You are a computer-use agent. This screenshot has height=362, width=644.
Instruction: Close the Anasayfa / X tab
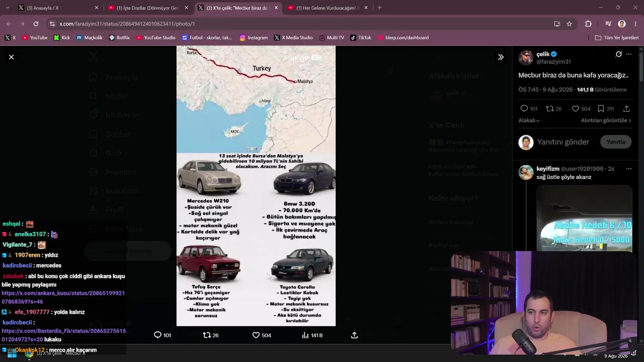(97, 8)
